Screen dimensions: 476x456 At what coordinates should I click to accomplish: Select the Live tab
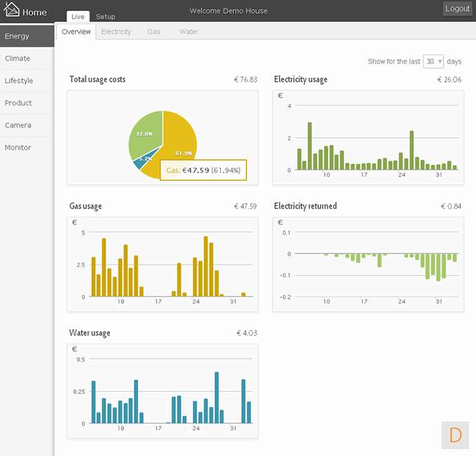[78, 17]
